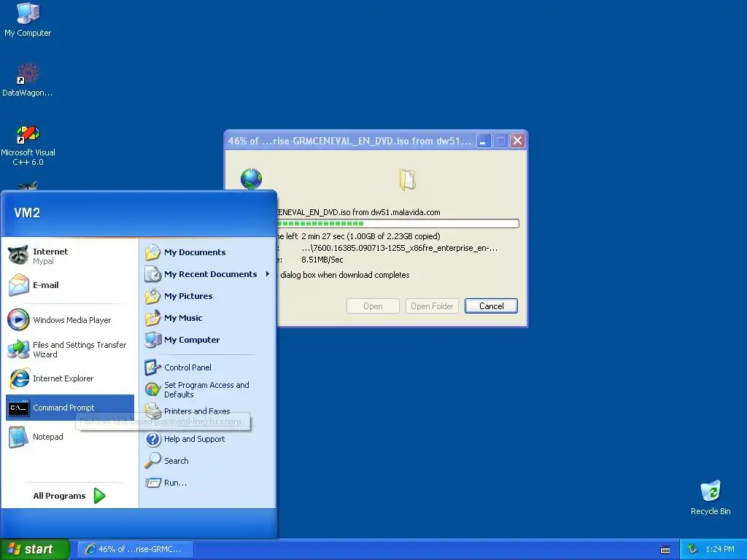Open My Documents folder
This screenshot has height=560, width=747.
point(207,252)
